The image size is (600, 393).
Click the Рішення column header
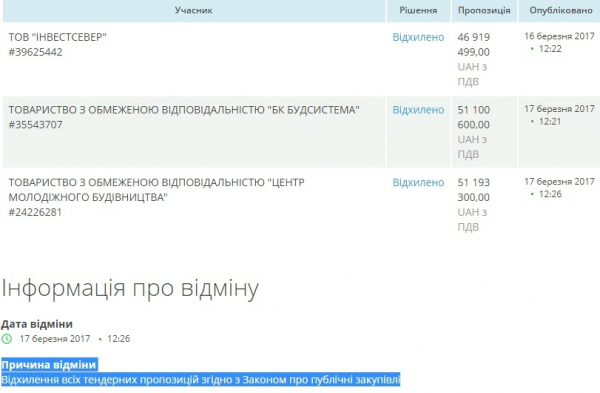click(x=418, y=10)
